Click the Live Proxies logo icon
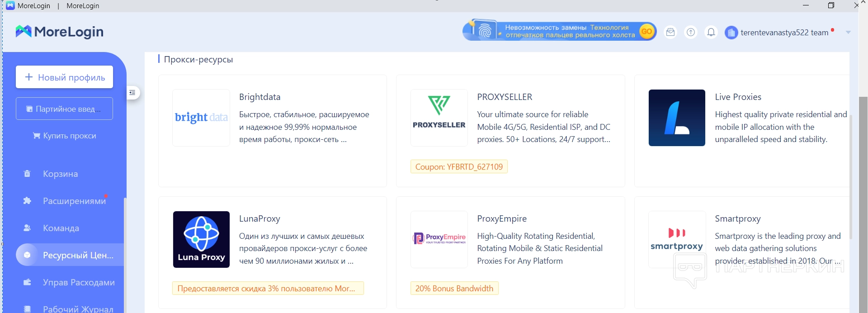Screen dimensions: 868x313 tap(677, 118)
